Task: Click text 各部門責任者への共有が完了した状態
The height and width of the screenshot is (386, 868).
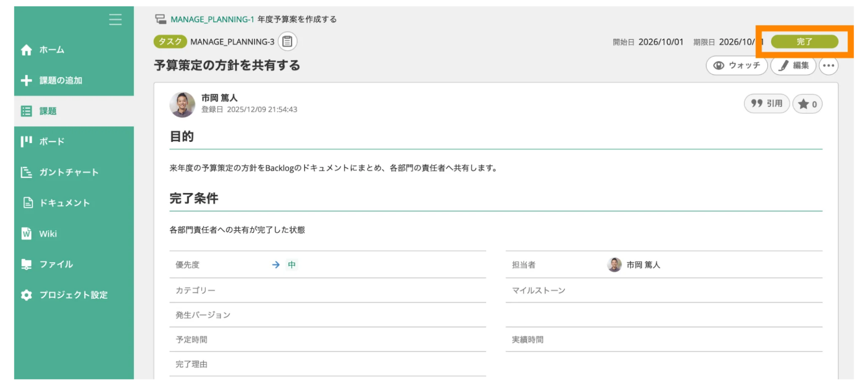Action: [237, 230]
